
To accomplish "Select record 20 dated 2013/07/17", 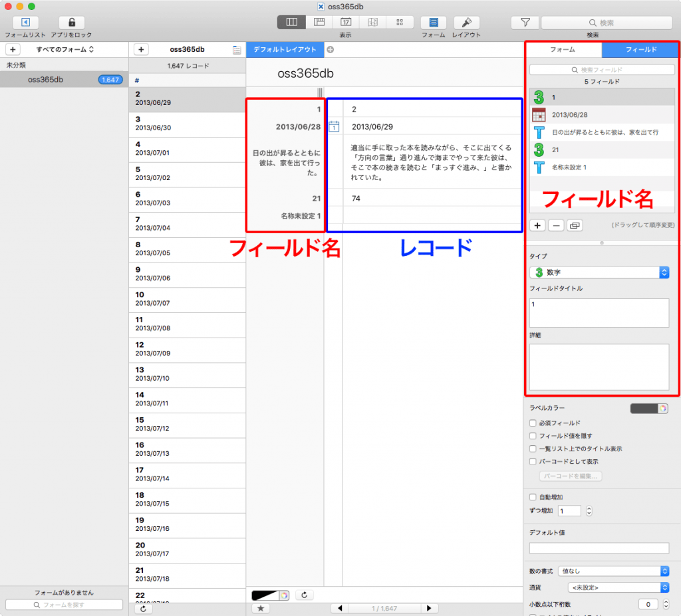I will (187, 551).
